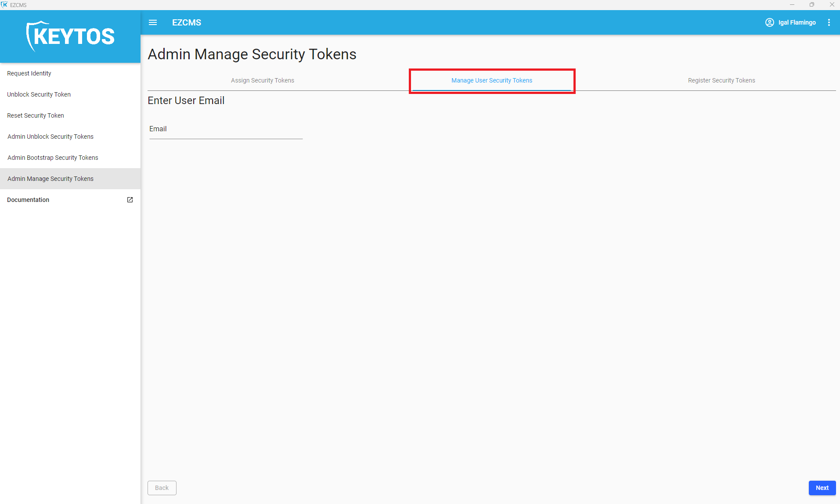Screen dimensions: 840x504
Task: Click the Keytos logo
Action: click(70, 36)
